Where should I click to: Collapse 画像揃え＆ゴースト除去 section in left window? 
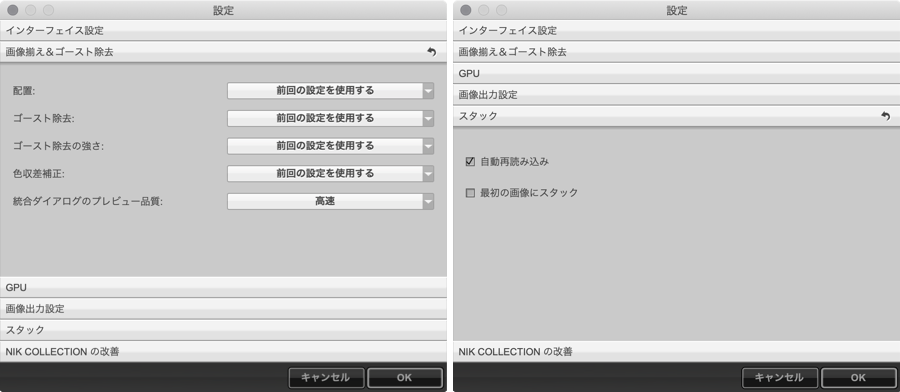(223, 52)
